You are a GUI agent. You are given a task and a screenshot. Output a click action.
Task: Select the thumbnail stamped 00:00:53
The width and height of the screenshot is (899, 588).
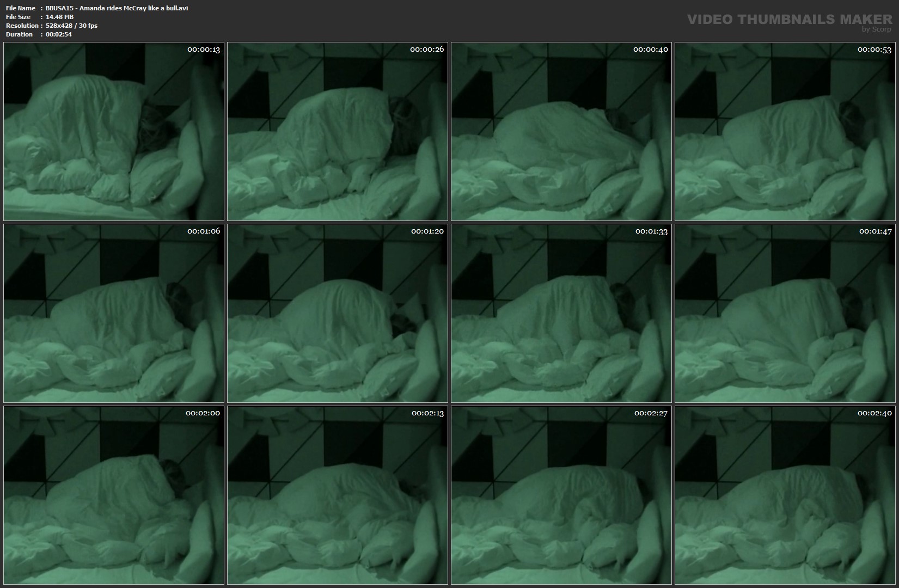[785, 131]
